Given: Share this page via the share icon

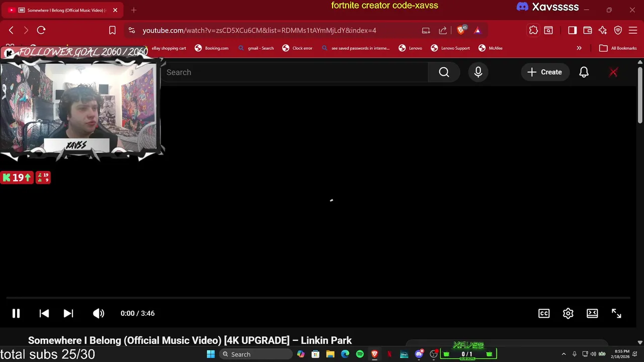Looking at the screenshot, I should tap(443, 30).
